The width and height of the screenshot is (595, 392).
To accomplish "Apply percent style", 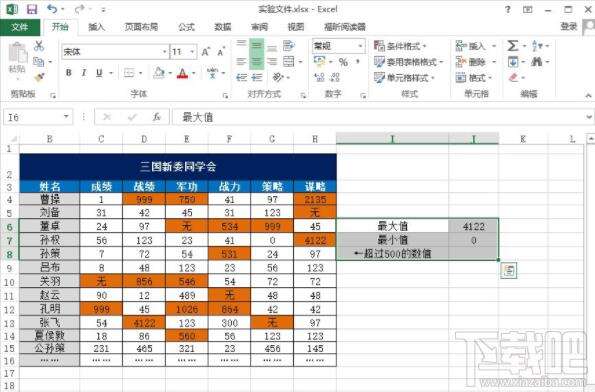I will [x=343, y=61].
